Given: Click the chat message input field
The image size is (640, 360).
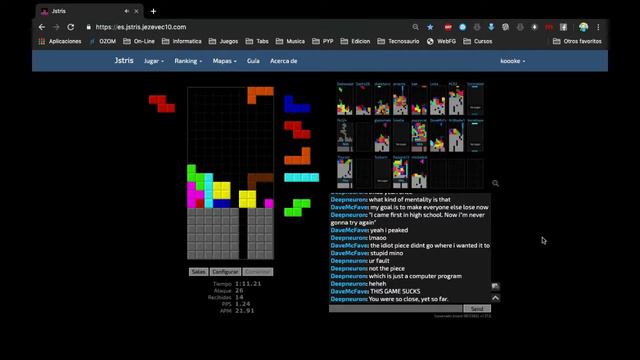Looking at the screenshot, I should 396,309.
